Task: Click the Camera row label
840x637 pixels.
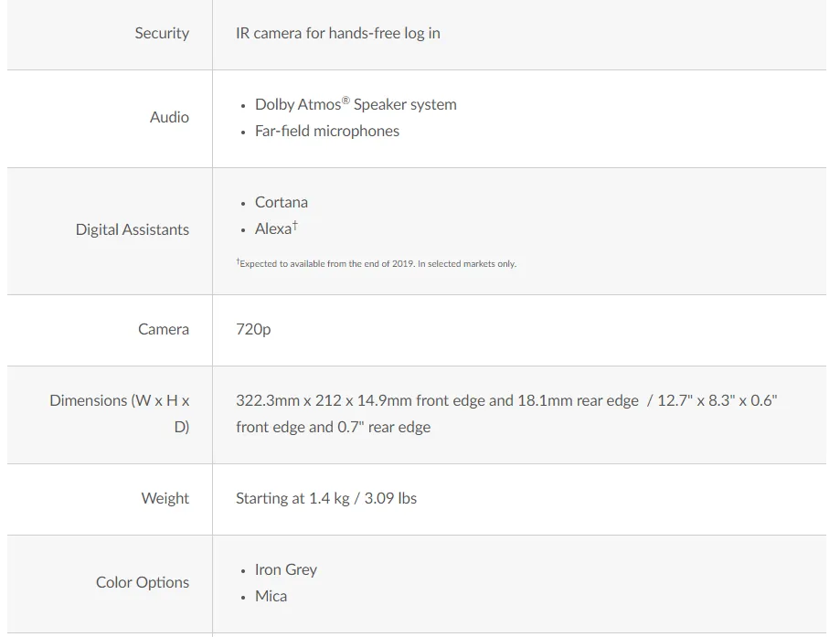Action: point(164,329)
